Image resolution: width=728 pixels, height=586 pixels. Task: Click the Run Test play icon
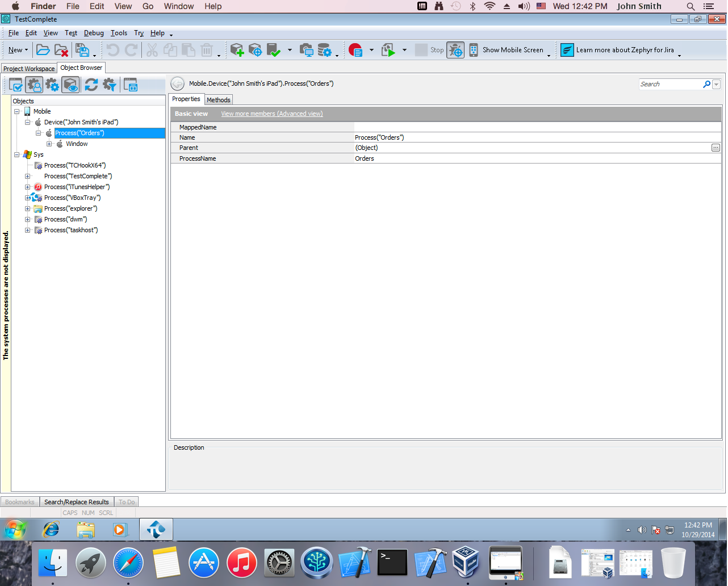(x=388, y=50)
